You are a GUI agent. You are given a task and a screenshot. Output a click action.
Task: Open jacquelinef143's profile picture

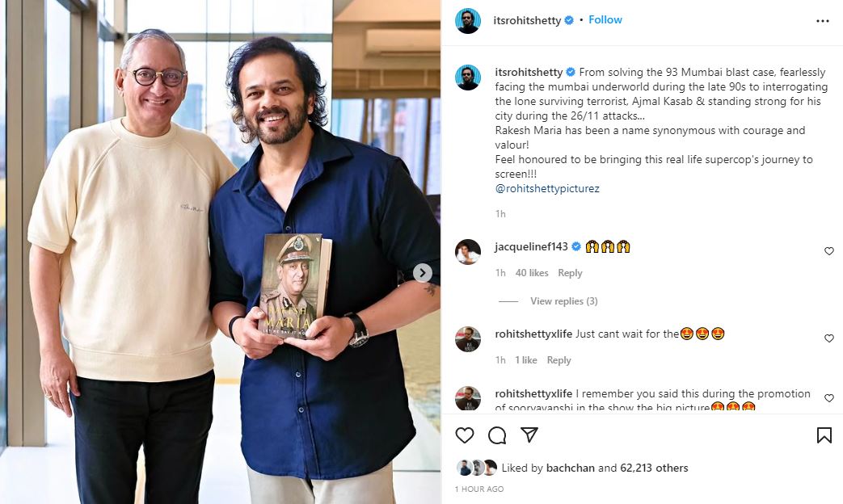tap(468, 252)
